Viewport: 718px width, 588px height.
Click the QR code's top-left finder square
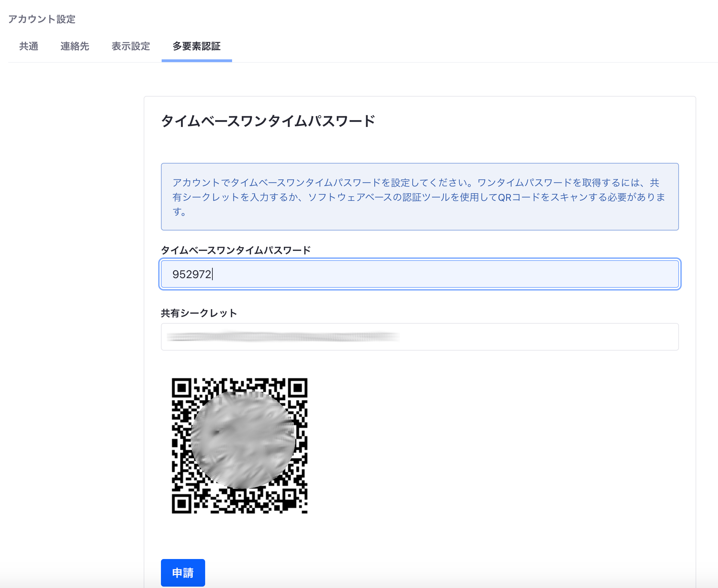(x=181, y=388)
